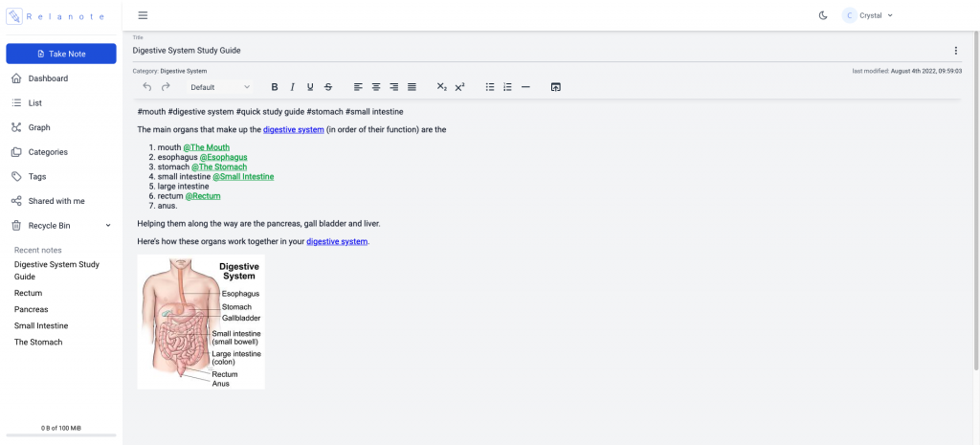This screenshot has height=445, width=980.
Task: Click list item large intestine
Action: (x=183, y=187)
